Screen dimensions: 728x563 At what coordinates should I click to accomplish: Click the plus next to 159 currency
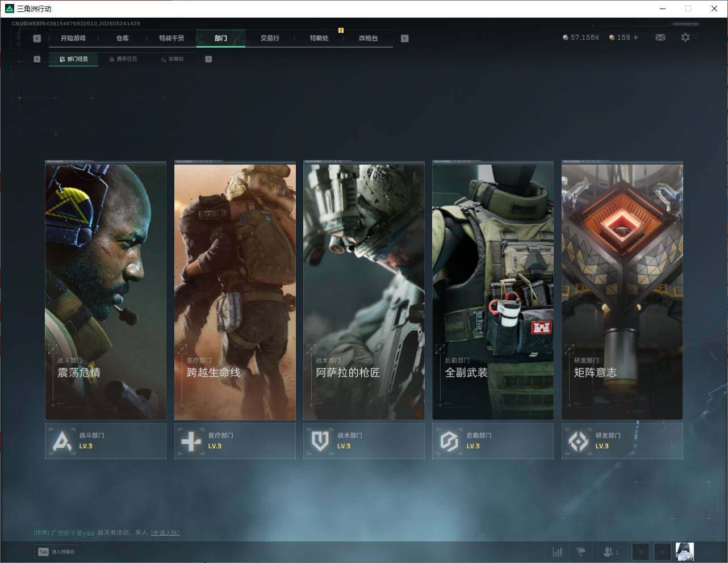point(635,37)
